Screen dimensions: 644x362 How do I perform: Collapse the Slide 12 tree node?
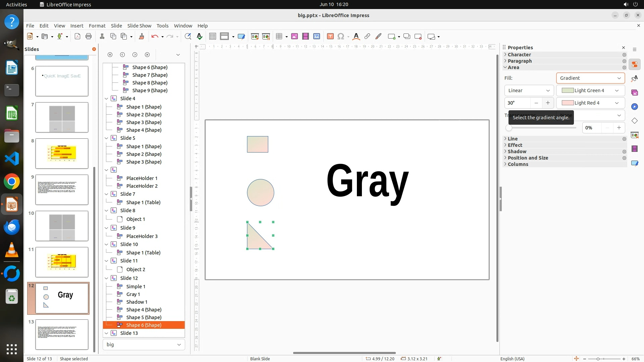[x=107, y=278]
